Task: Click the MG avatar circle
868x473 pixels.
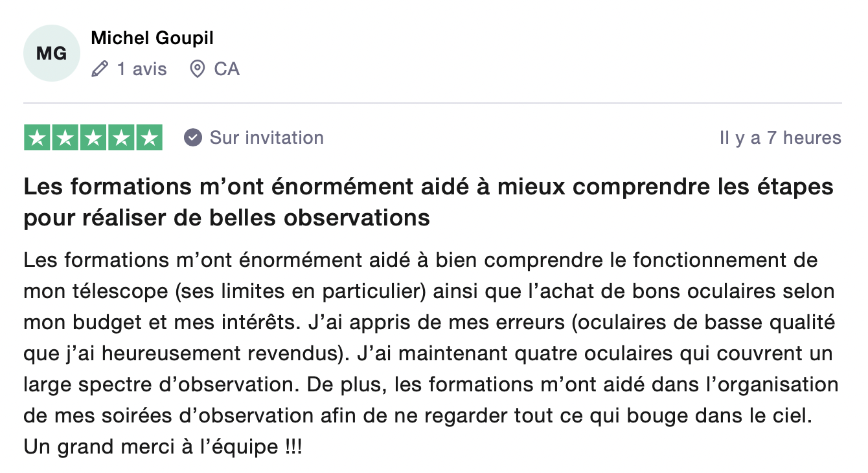Action: pyautogui.click(x=52, y=53)
